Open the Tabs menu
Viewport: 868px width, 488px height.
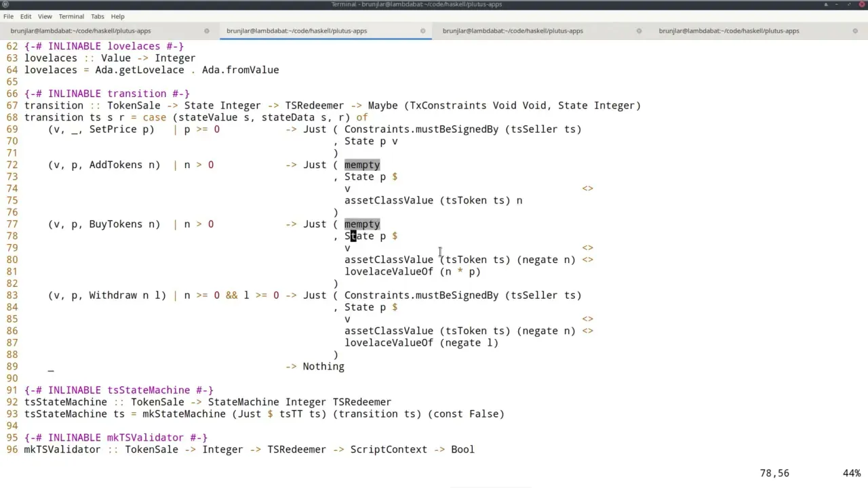98,16
